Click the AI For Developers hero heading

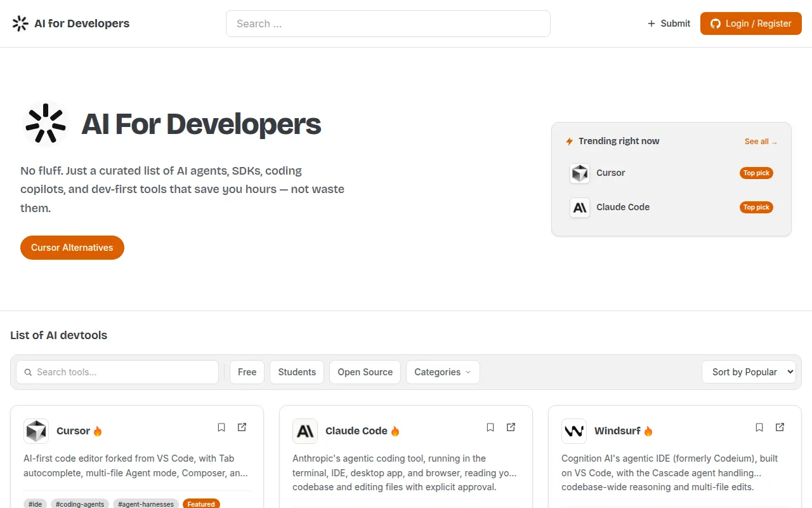[201, 124]
